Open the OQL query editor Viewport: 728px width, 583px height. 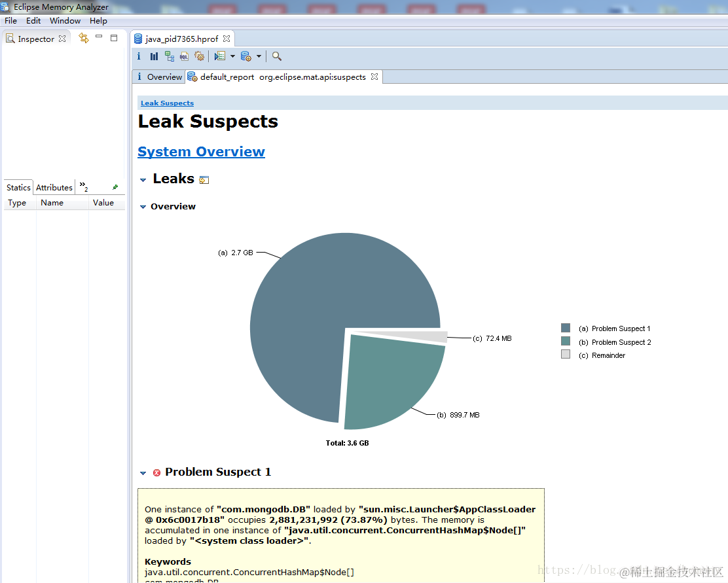[185, 56]
